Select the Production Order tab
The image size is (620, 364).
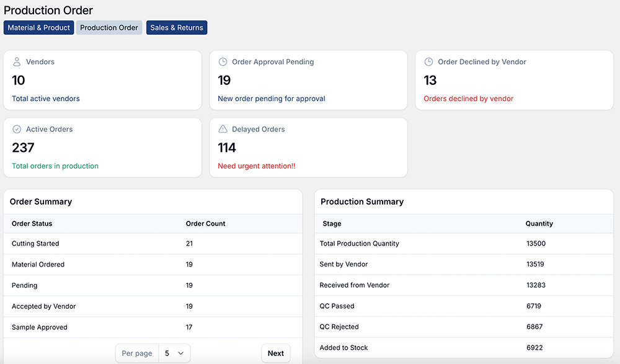click(109, 28)
